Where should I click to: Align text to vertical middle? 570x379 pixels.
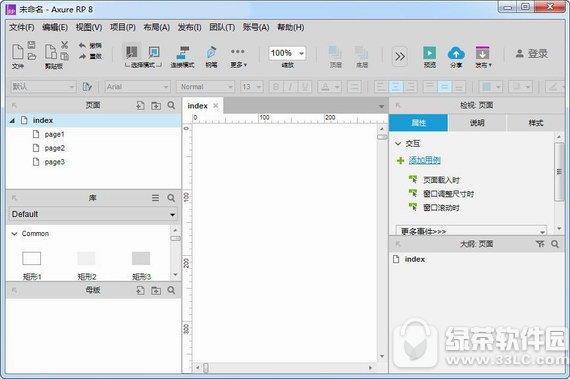tap(444, 87)
